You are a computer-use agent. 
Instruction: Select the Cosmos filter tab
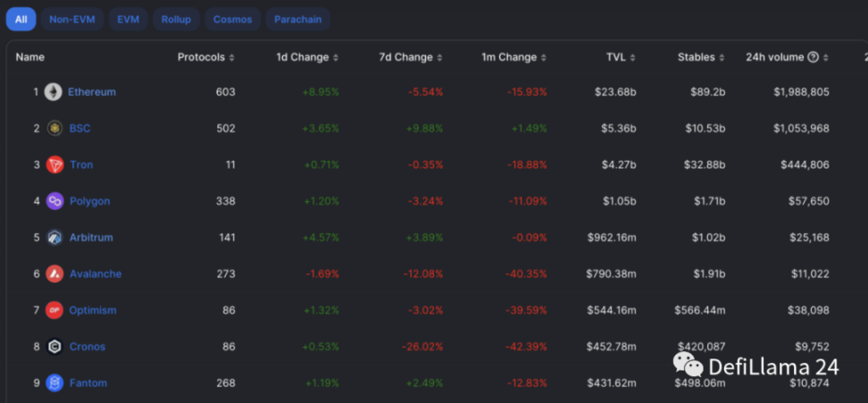click(x=232, y=19)
